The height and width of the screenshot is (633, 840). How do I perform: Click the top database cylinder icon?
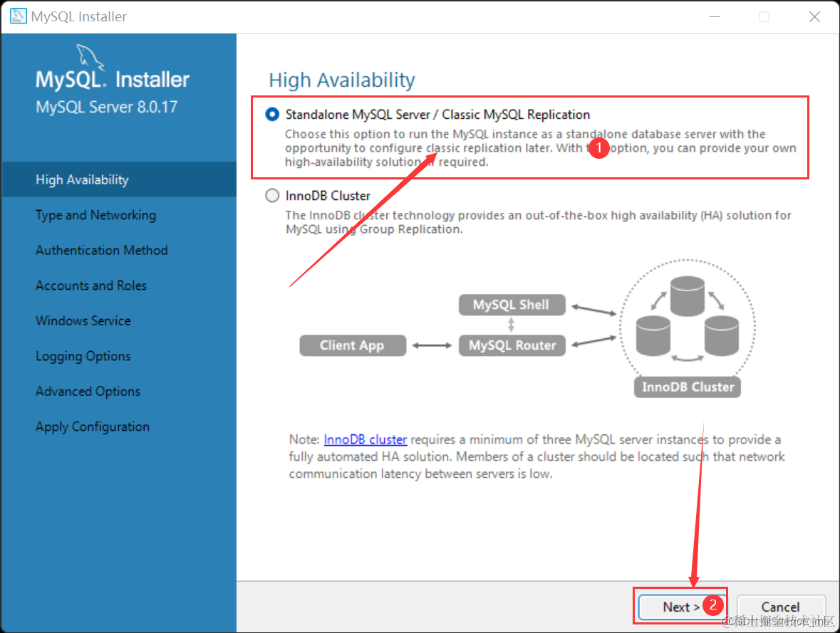pyautogui.click(x=687, y=296)
